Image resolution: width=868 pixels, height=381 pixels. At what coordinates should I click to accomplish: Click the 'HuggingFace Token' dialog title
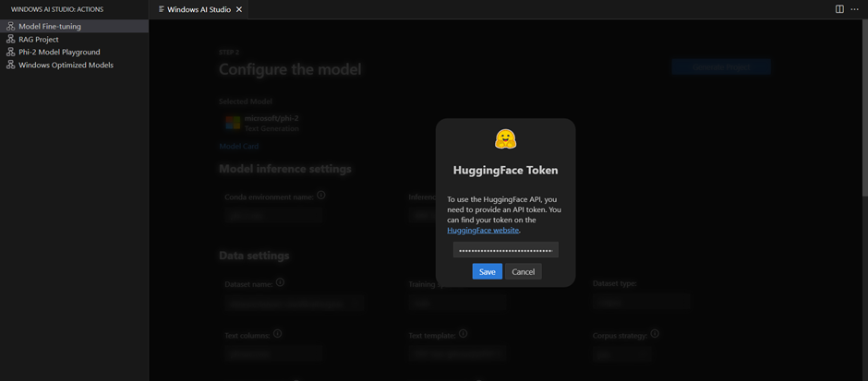(x=505, y=171)
